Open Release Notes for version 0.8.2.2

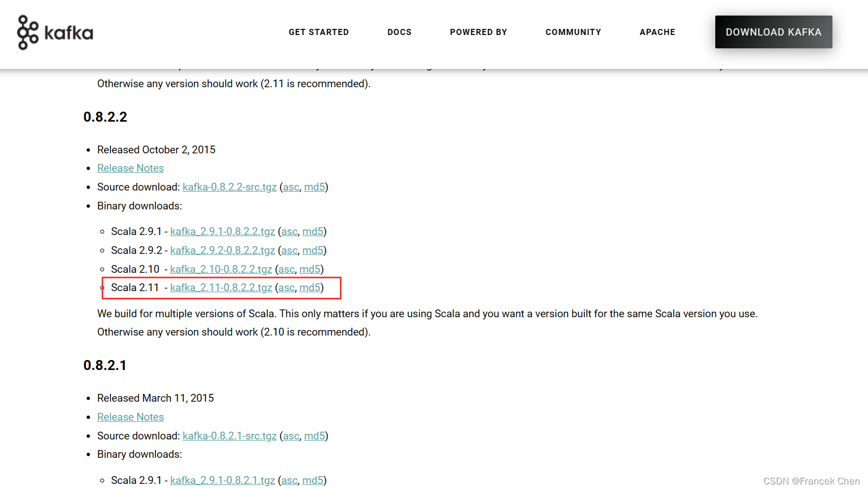pos(131,168)
